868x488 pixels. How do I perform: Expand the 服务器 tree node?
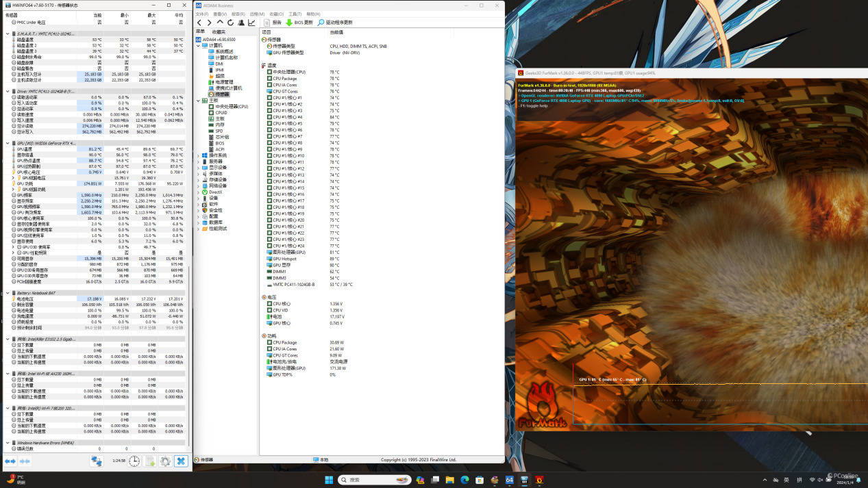click(198, 162)
